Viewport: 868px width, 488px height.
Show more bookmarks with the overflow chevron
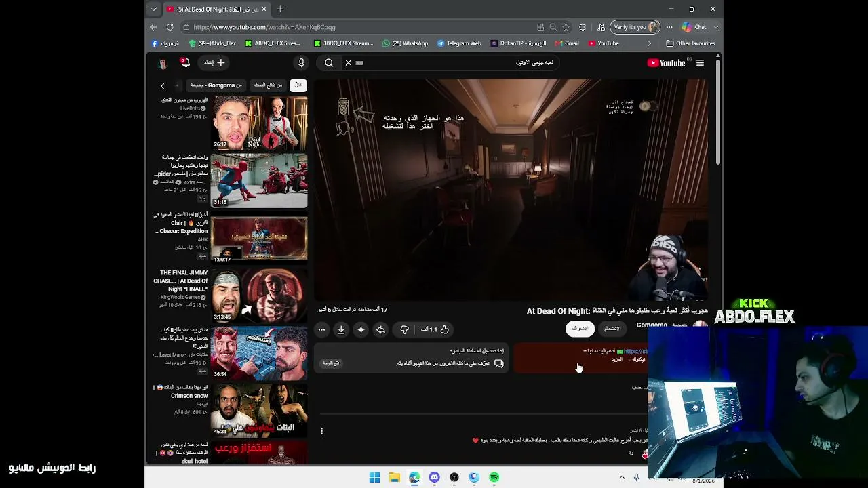[x=649, y=43]
